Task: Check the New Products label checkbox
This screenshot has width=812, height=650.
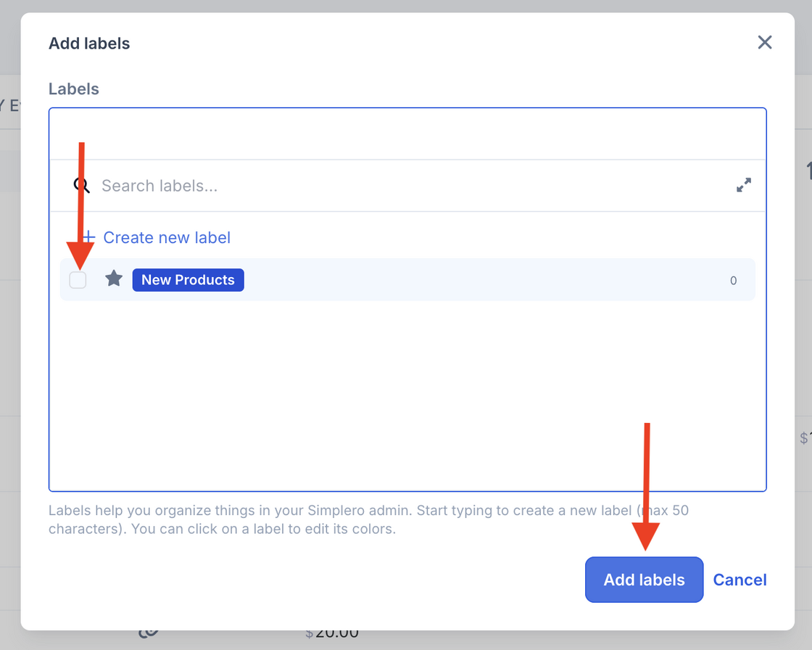Action: (78, 280)
